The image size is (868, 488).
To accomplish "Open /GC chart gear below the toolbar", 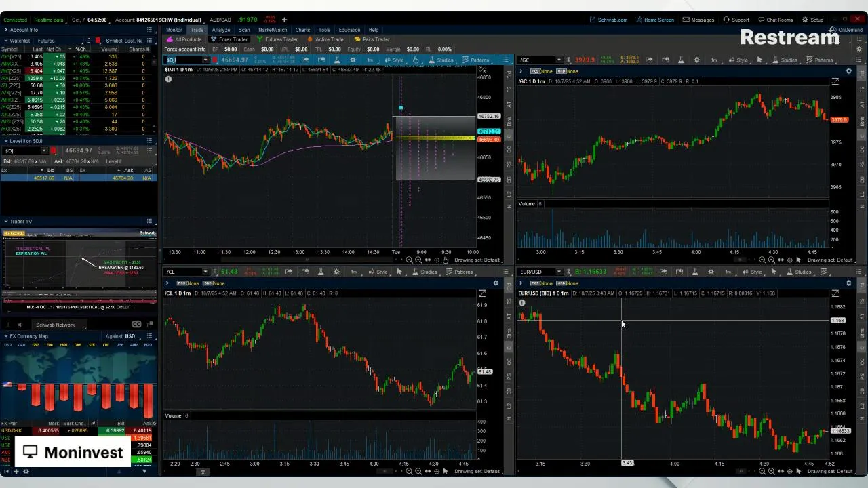I will (x=848, y=71).
